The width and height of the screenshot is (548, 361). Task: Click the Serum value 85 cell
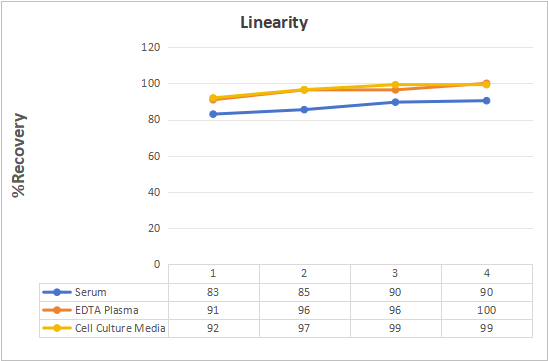click(304, 292)
